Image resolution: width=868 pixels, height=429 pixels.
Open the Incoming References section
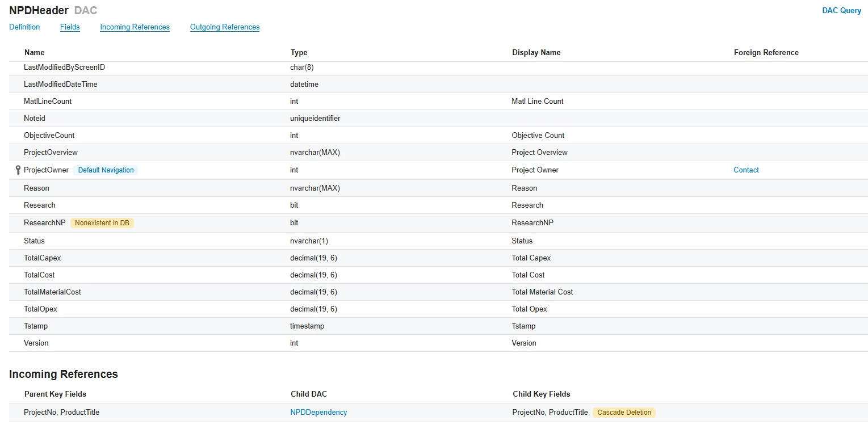(135, 27)
